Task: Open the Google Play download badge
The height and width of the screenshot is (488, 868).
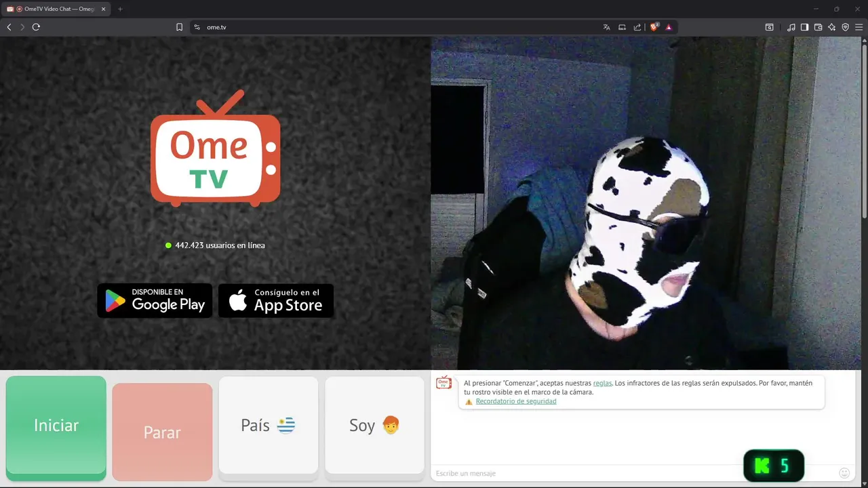Action: pos(155,300)
